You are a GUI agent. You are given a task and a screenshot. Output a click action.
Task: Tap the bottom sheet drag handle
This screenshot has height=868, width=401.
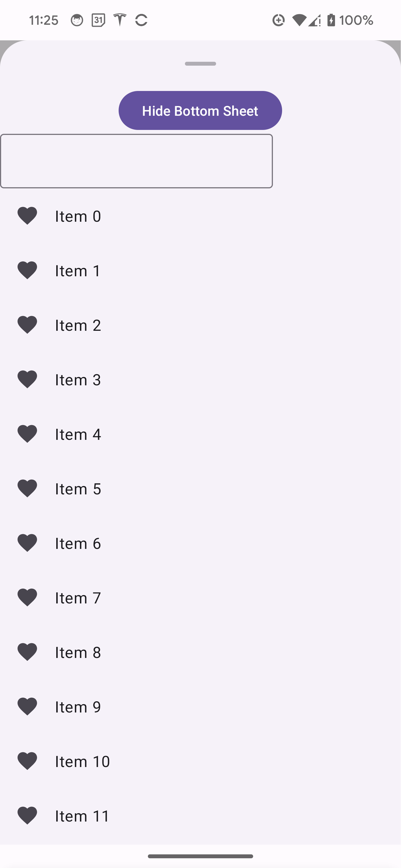click(200, 64)
